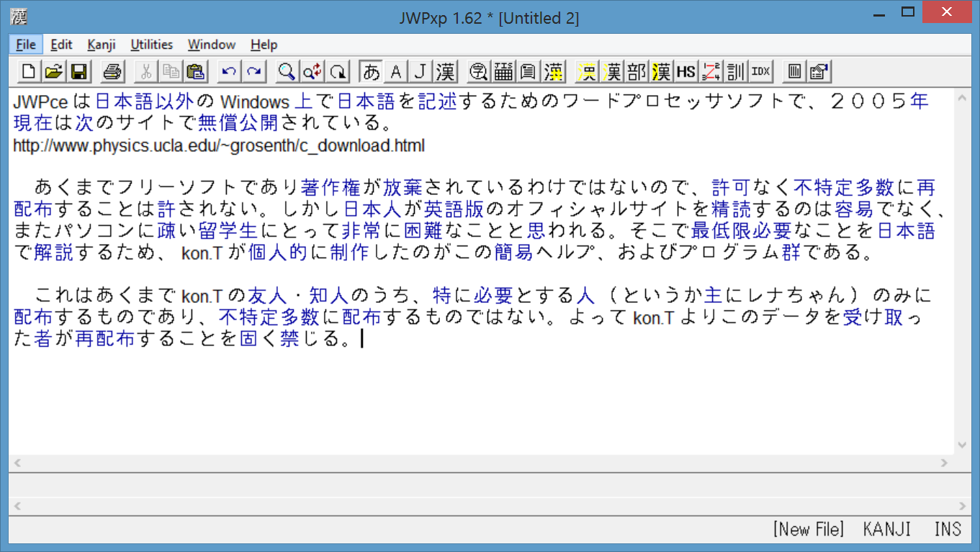Click the 冊-shaped toolbar icon
This screenshot has height=552, width=980.
[x=503, y=71]
